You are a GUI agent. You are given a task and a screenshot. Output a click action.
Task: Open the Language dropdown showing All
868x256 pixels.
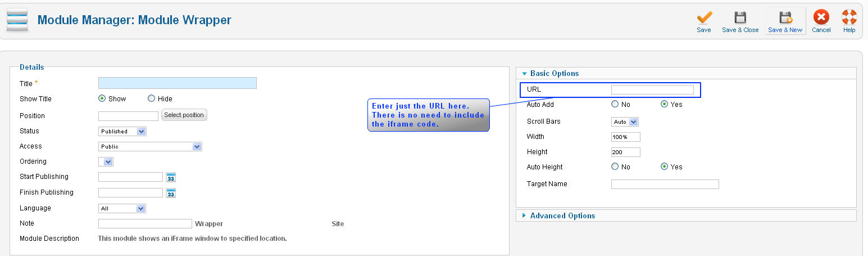coord(122,208)
